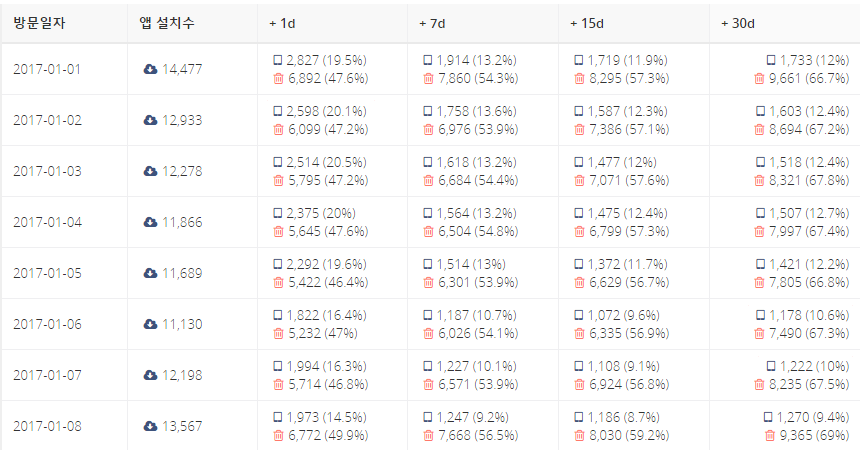Click the square icon beside 2,827 (19.5%)
This screenshot has width=861, height=450.
click(x=278, y=60)
